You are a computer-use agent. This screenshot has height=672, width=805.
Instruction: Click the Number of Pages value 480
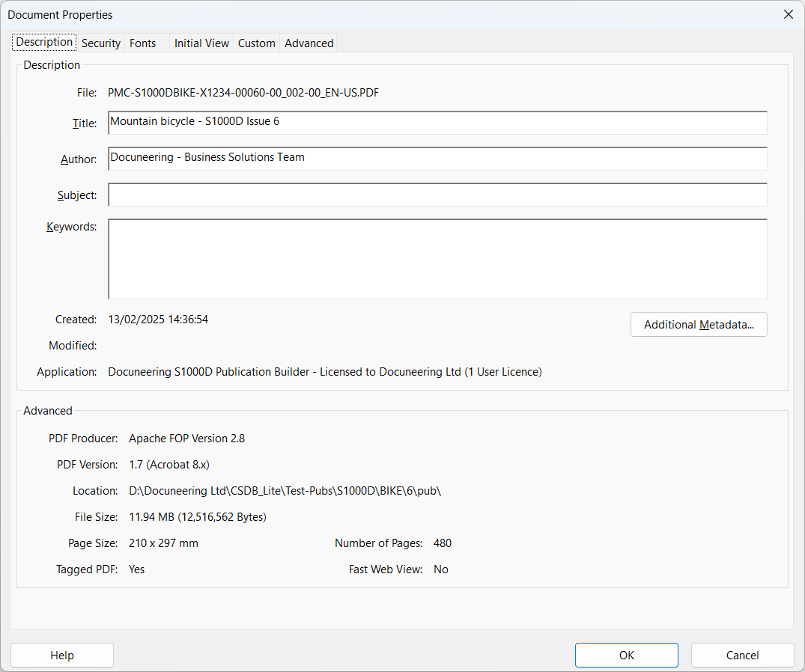pyautogui.click(x=443, y=543)
